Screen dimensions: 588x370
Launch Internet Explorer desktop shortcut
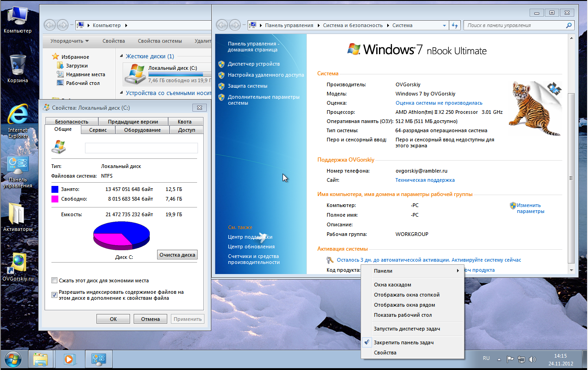17,120
